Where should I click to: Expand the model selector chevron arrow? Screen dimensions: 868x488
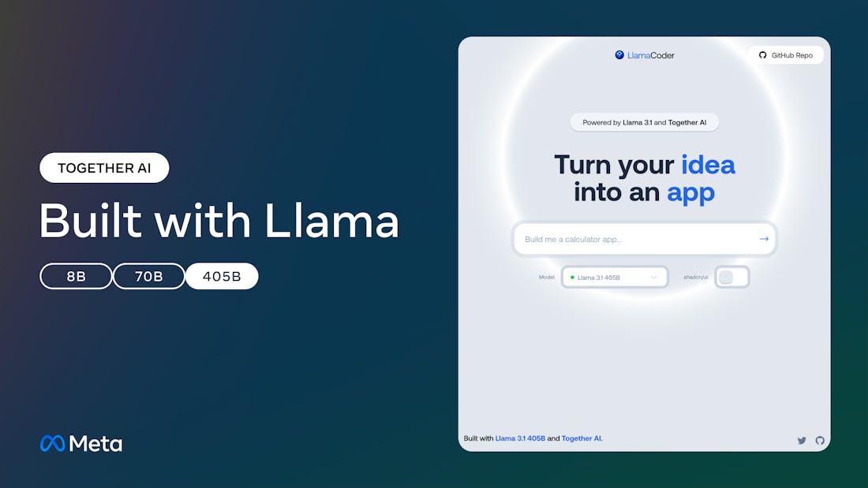pyautogui.click(x=654, y=278)
